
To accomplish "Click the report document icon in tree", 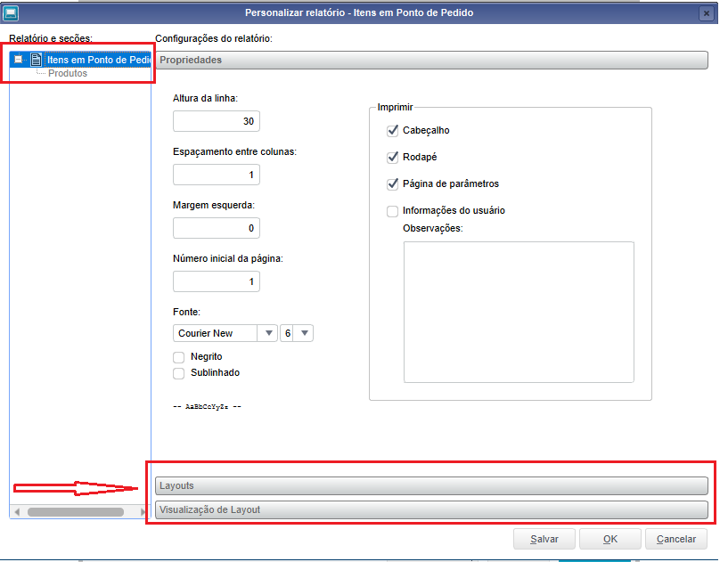I will click(x=36, y=60).
